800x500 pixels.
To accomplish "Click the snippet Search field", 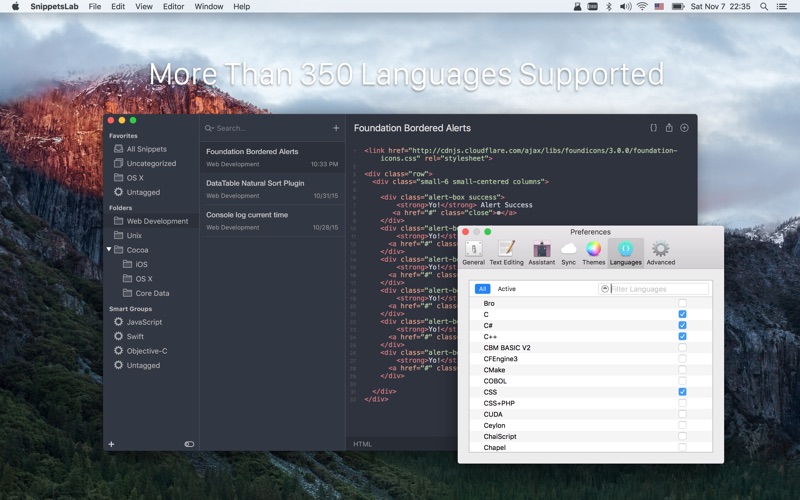I will pos(265,128).
